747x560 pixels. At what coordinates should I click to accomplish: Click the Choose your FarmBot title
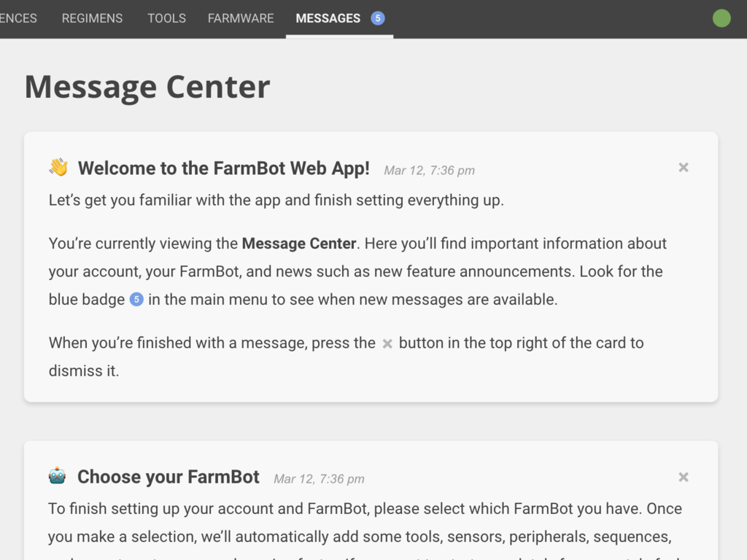pos(169,477)
